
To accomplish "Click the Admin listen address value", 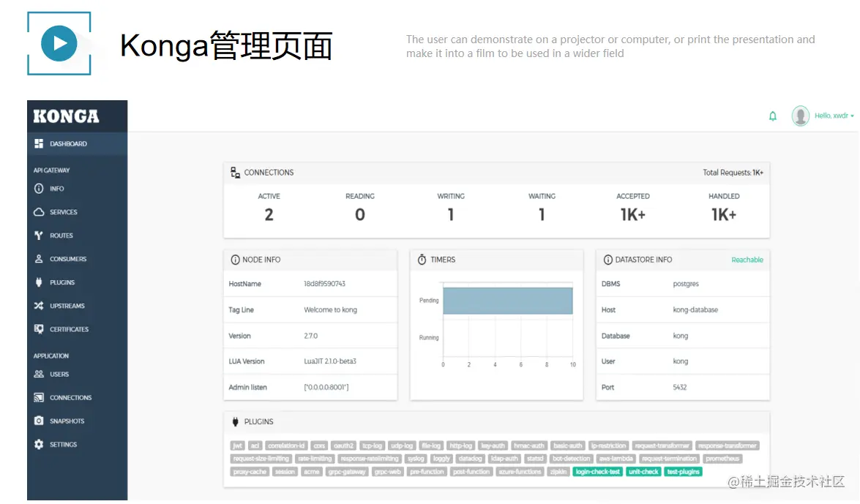I will coord(326,387).
